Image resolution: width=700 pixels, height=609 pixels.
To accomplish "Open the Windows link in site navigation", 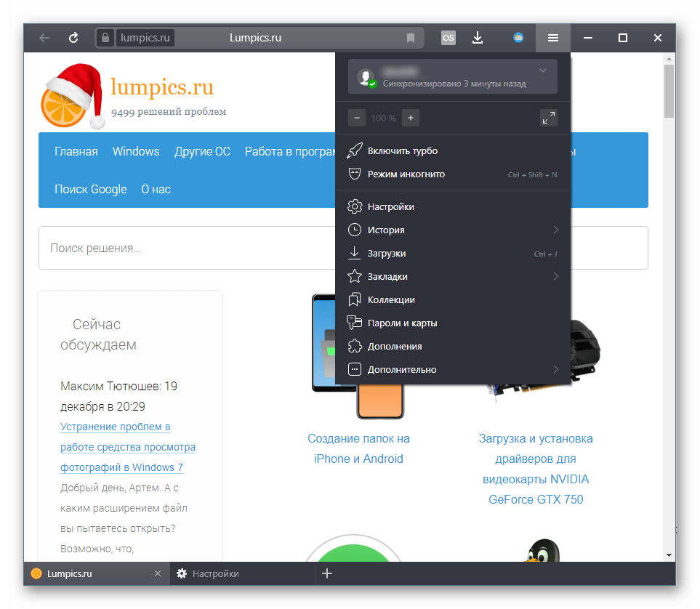I will click(136, 151).
